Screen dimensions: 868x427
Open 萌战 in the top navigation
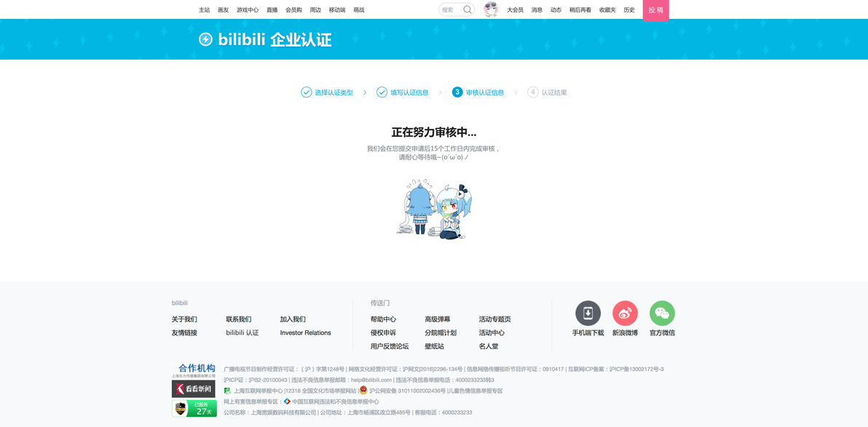tap(359, 10)
